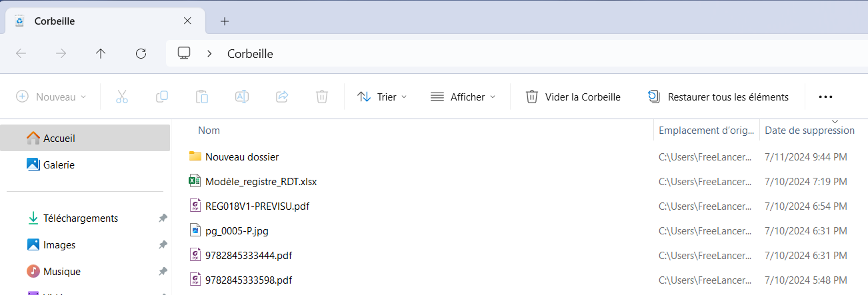Image resolution: width=868 pixels, height=295 pixels.
Task: Click the Forward navigation arrow
Action: pos(61,53)
